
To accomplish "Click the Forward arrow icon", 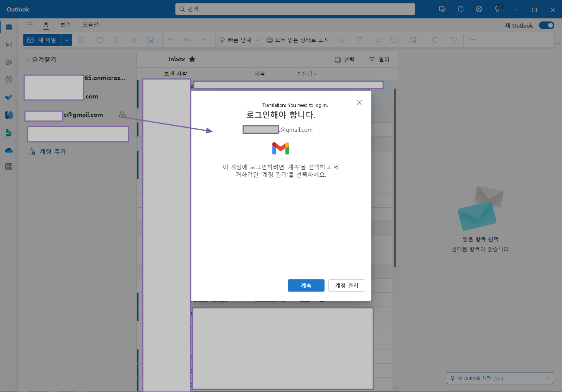I will [203, 40].
